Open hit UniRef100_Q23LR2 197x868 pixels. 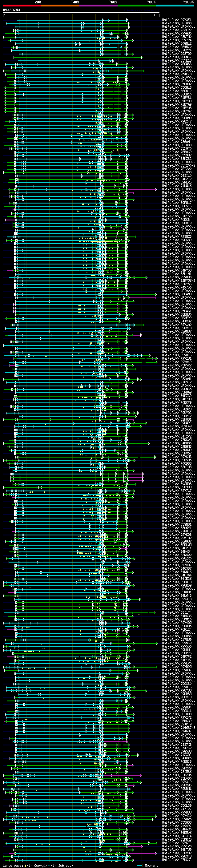coord(177,30)
